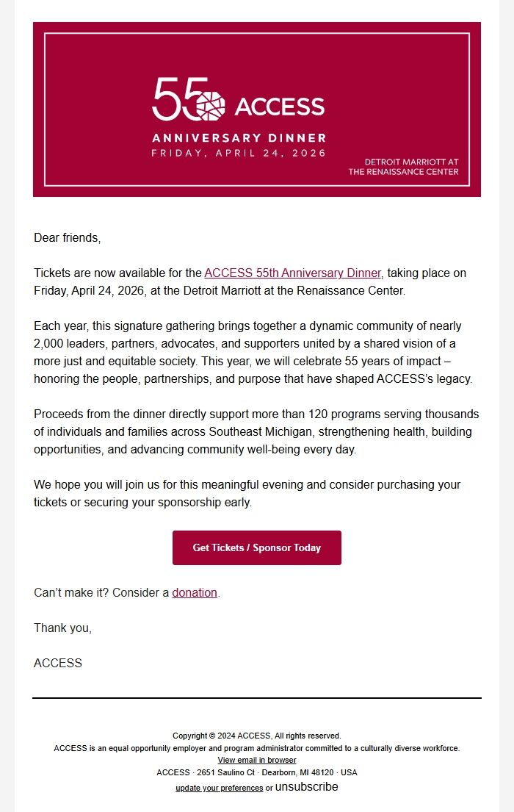Click the Dear friends greeting line

point(68,237)
